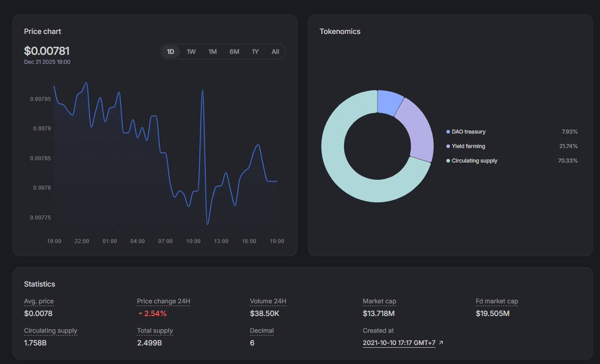Click the Statistics heading

pyautogui.click(x=39, y=284)
